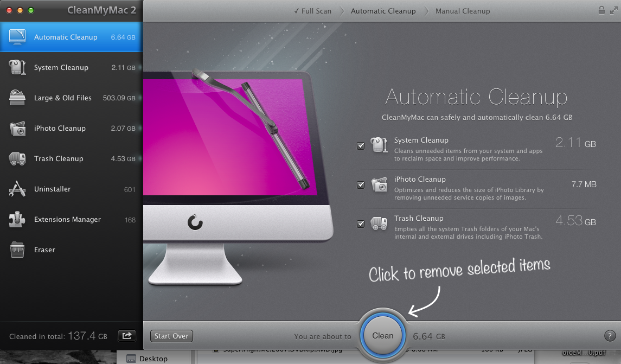Click the 168 count next to Extensions Manager
The image size is (621, 364).
click(x=130, y=220)
